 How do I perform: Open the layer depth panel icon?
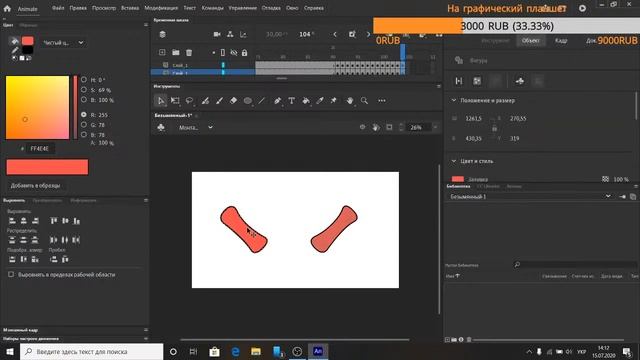pos(244,34)
